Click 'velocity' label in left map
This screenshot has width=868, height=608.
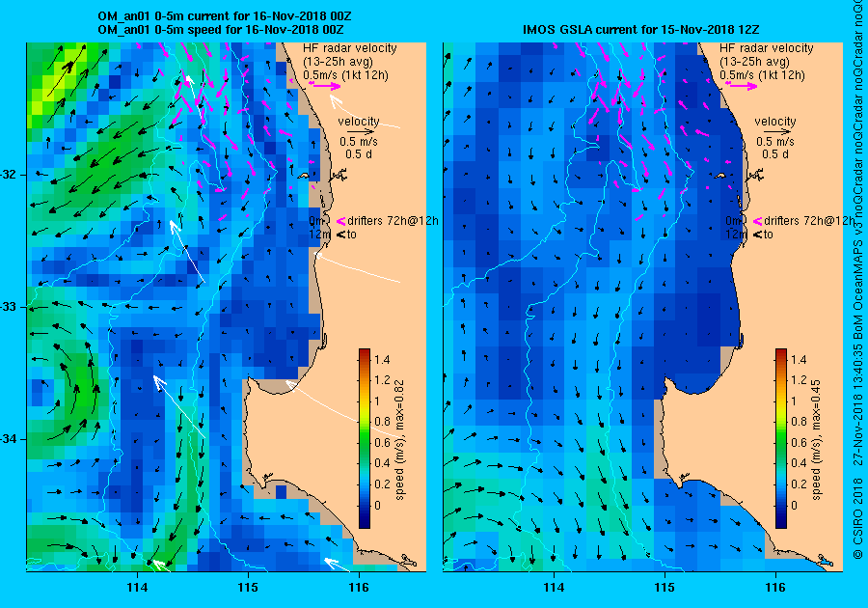[359, 122]
